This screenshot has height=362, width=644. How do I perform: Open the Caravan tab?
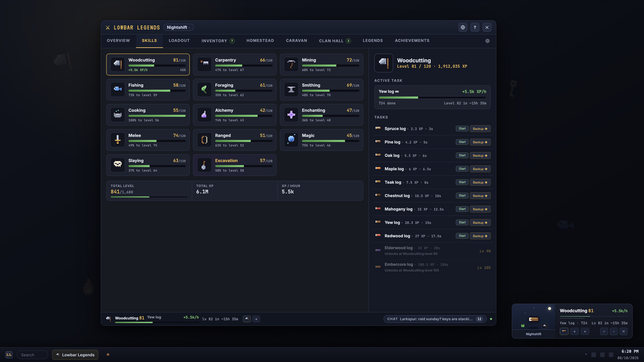(297, 41)
